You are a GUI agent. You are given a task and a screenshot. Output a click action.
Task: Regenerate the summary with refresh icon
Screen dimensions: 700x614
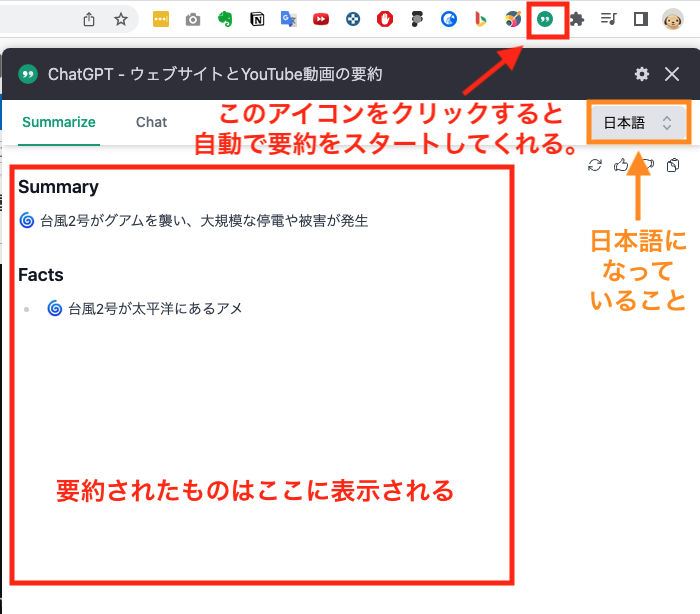595,165
